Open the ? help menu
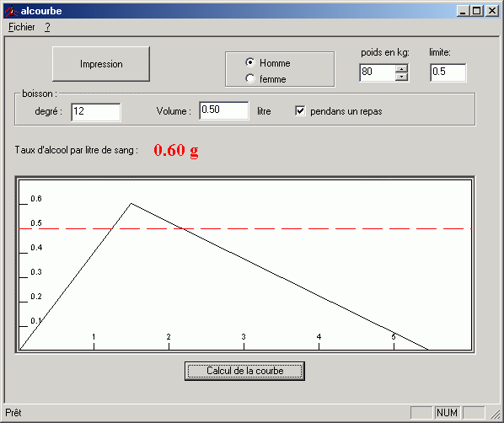Viewport: 504px width, 423px height. click(47, 27)
